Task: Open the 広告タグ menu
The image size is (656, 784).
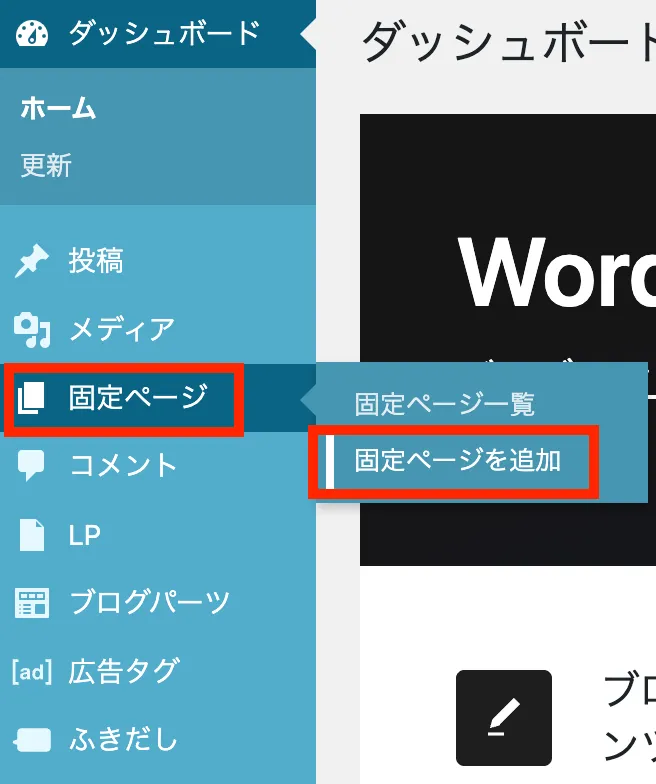Action: pos(158,672)
